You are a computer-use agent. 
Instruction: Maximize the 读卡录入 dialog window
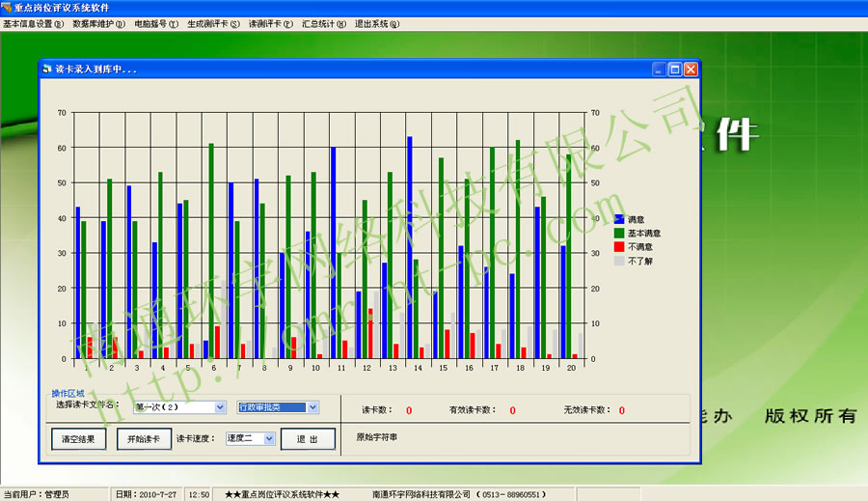[x=675, y=70]
